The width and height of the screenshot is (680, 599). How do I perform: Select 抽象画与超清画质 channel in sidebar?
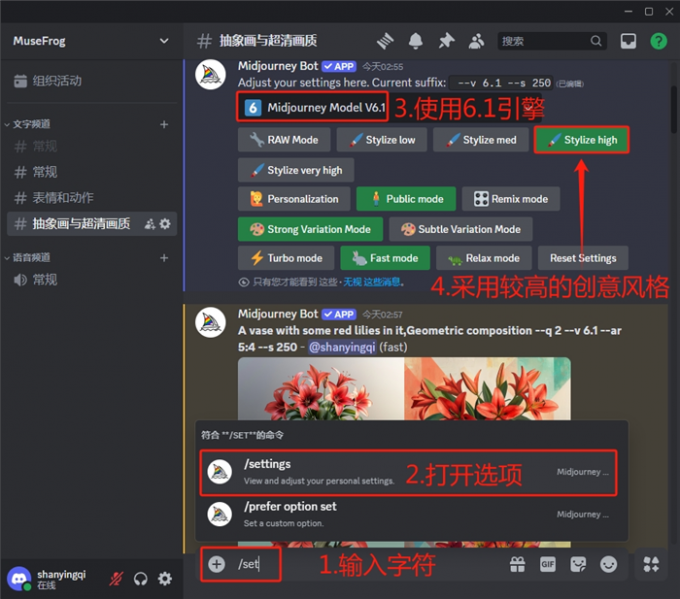click(92, 224)
